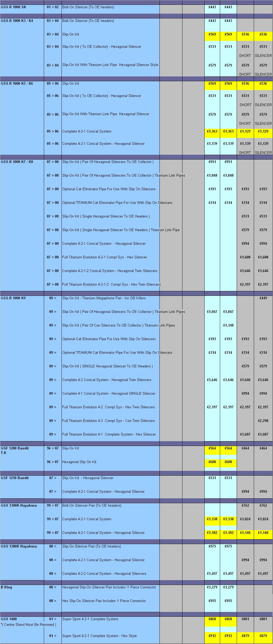The height and width of the screenshot is (644, 273).
Task: Select the GSX-R 1000 K5 / K6 model label
Action: tap(17, 83)
